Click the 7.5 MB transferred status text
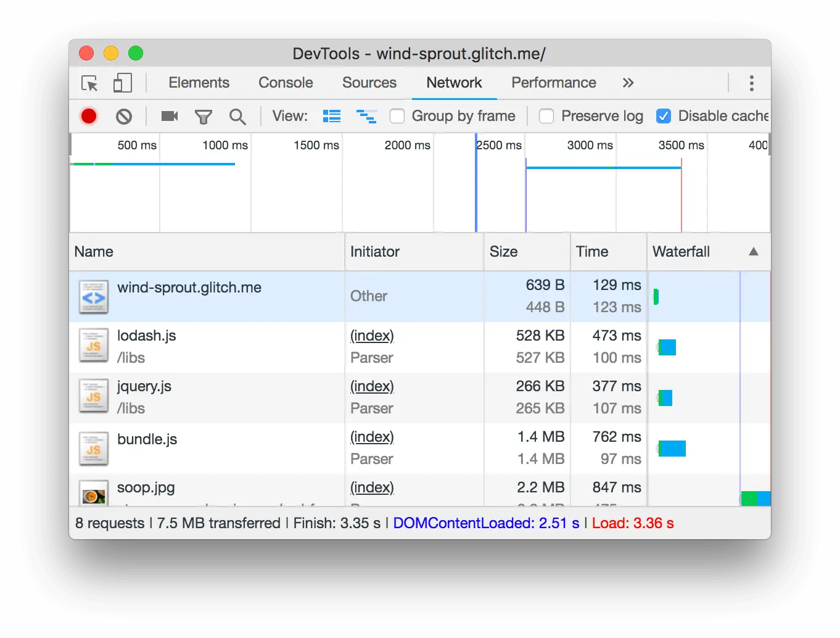Viewport: 840px width, 638px height. [x=218, y=523]
